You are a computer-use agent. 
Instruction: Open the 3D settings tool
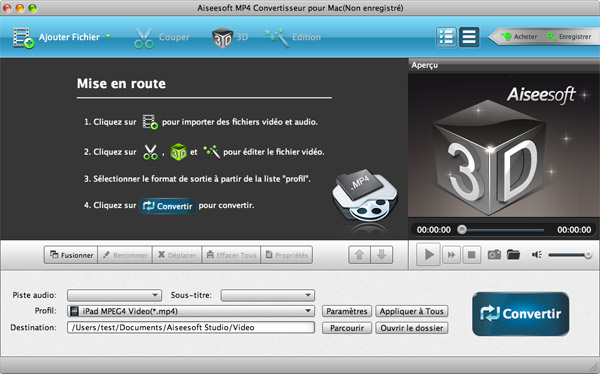[x=222, y=38]
